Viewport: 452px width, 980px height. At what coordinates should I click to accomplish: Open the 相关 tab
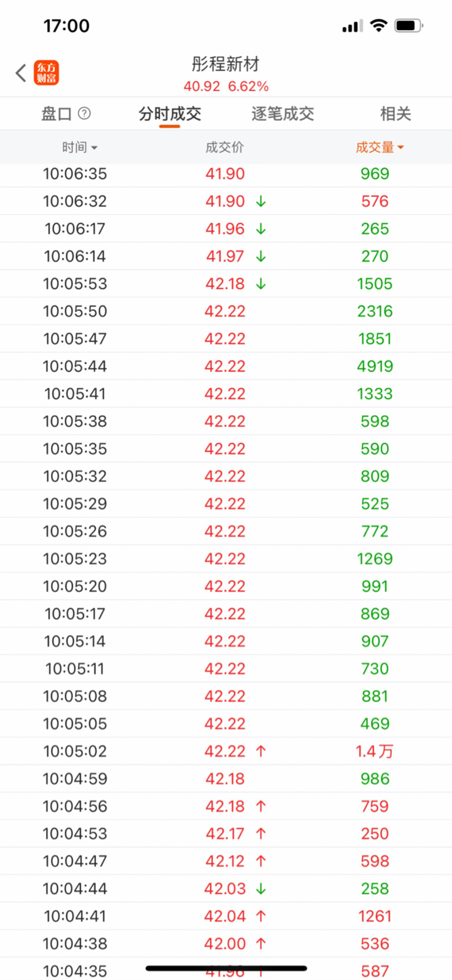point(395,114)
